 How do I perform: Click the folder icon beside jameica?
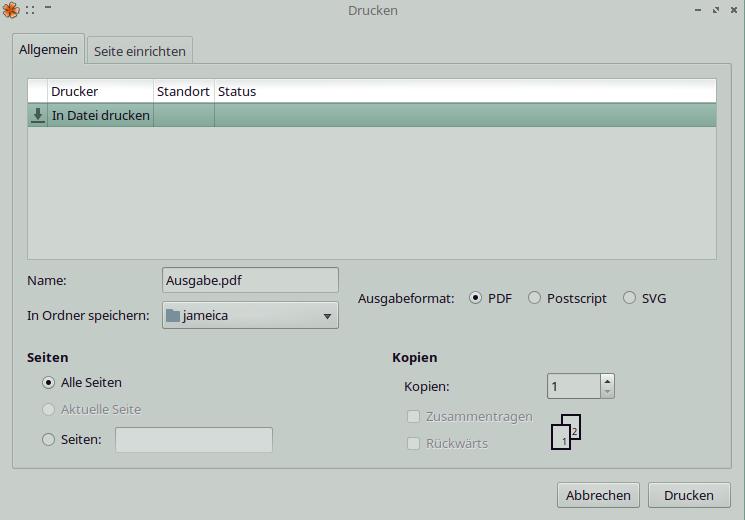coord(173,316)
